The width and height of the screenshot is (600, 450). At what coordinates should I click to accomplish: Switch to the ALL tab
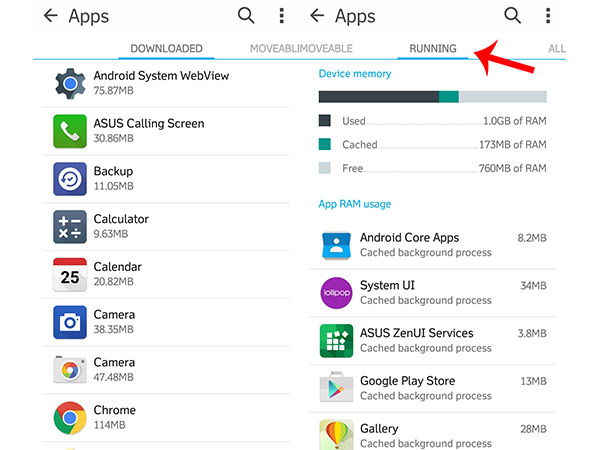click(x=557, y=49)
